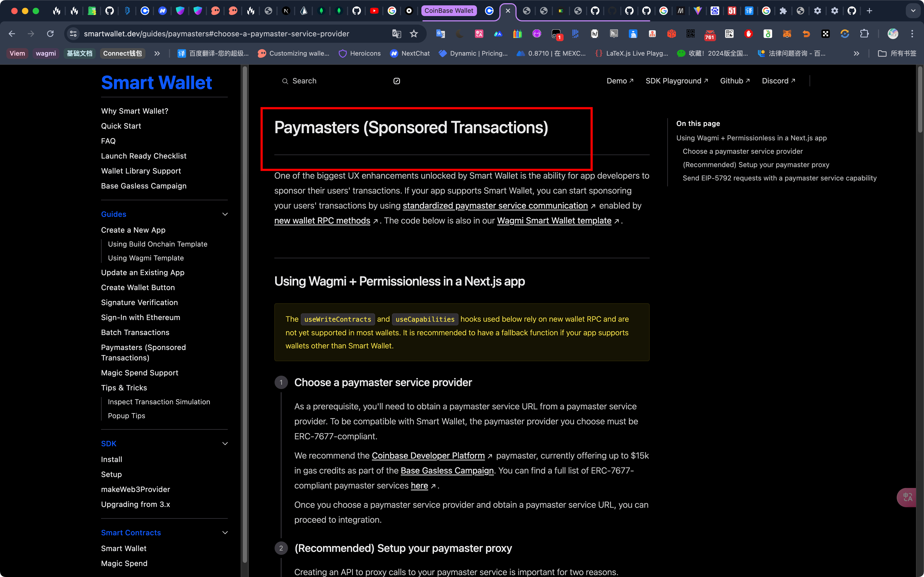Go to Github from top navigation
924x577 pixels.
[x=735, y=81]
